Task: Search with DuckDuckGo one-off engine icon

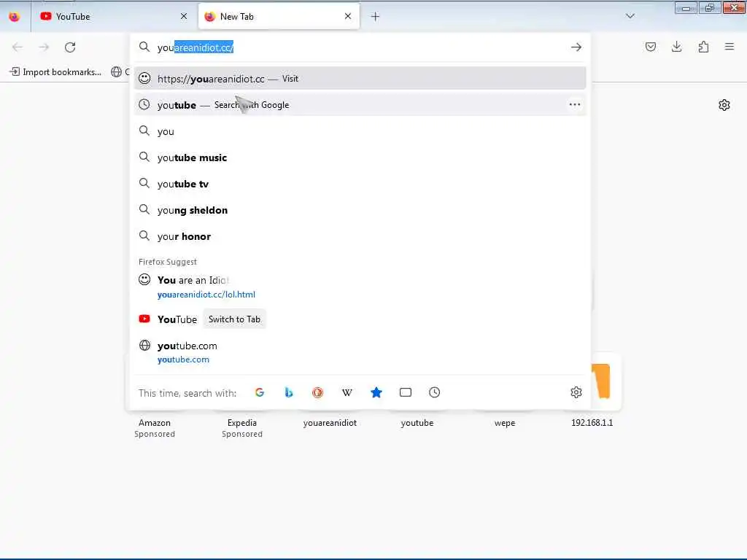Action: tap(318, 392)
